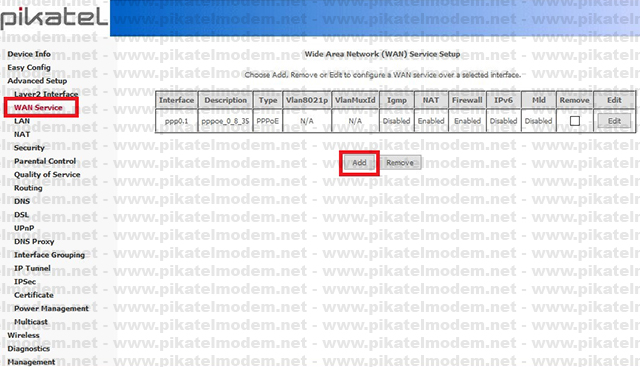Click the PPPoE type cell
The image size is (640, 367).
[x=268, y=121]
